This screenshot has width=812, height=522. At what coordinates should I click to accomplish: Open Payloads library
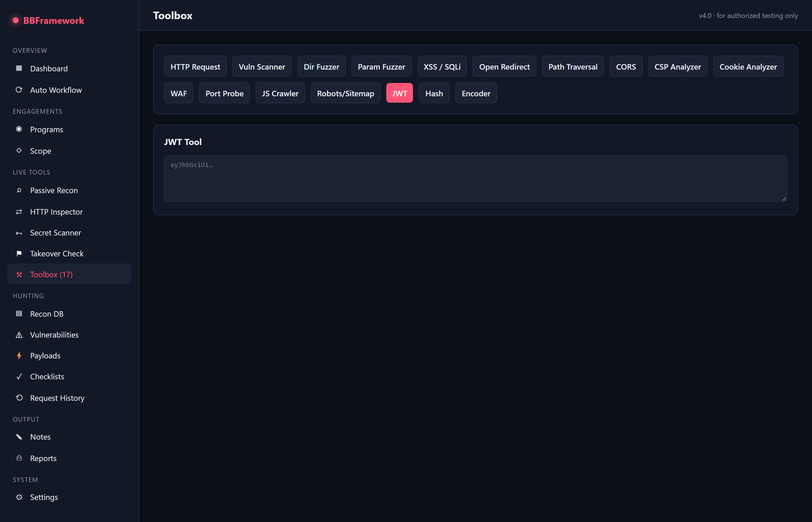click(x=69, y=356)
